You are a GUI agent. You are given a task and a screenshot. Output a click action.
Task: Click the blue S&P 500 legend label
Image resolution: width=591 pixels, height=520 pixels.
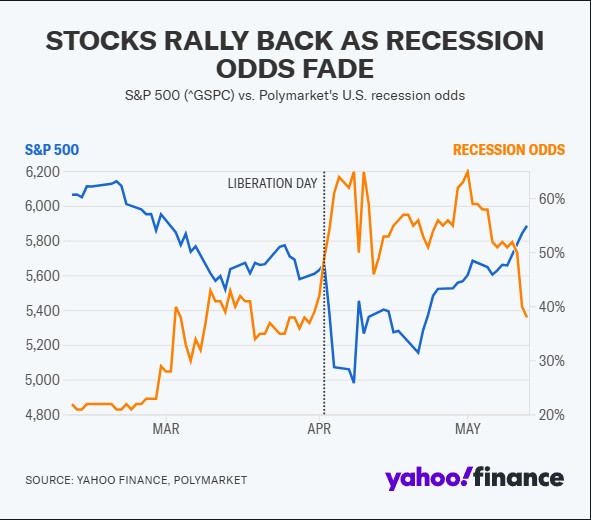tap(52, 150)
